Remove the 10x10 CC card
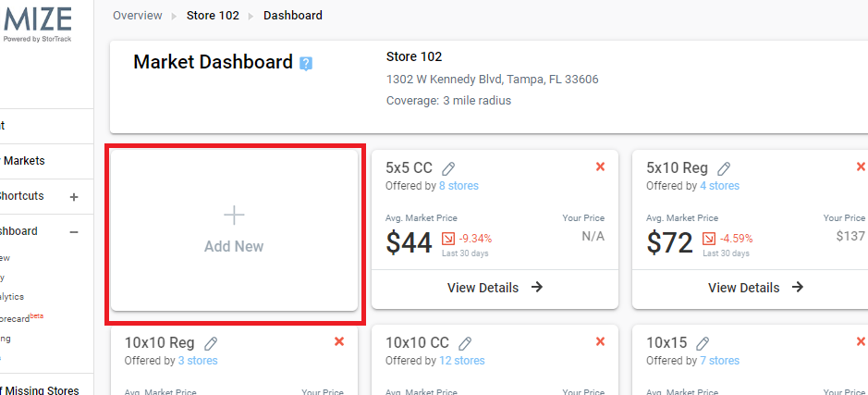 [x=600, y=342]
